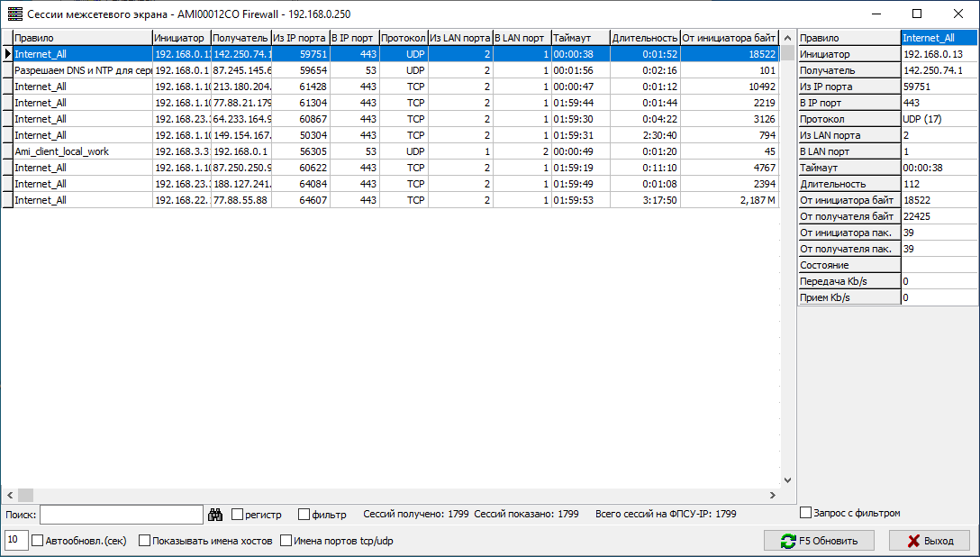Click into the "Поиск" search field
Viewport: 980px width, 557px height.
pyautogui.click(x=122, y=515)
